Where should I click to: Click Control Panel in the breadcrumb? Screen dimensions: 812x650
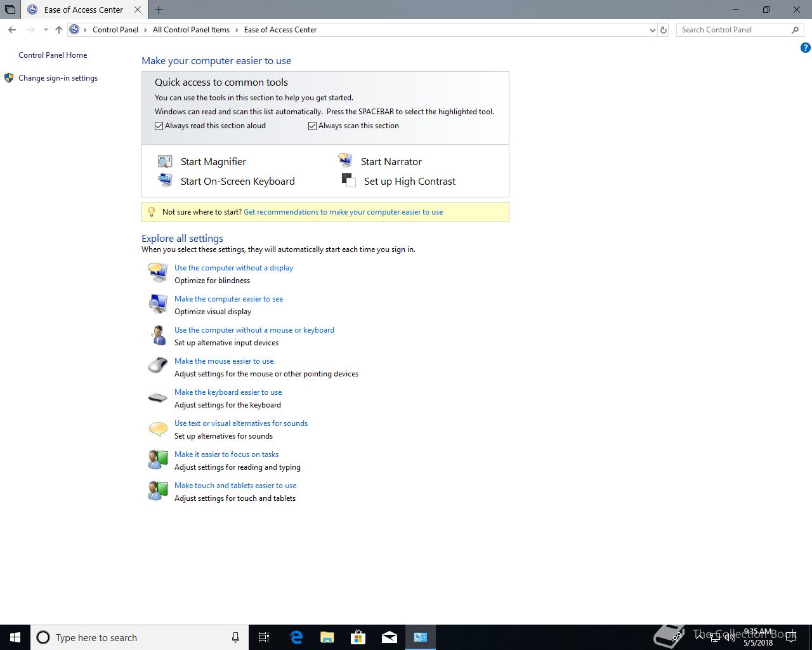click(115, 30)
